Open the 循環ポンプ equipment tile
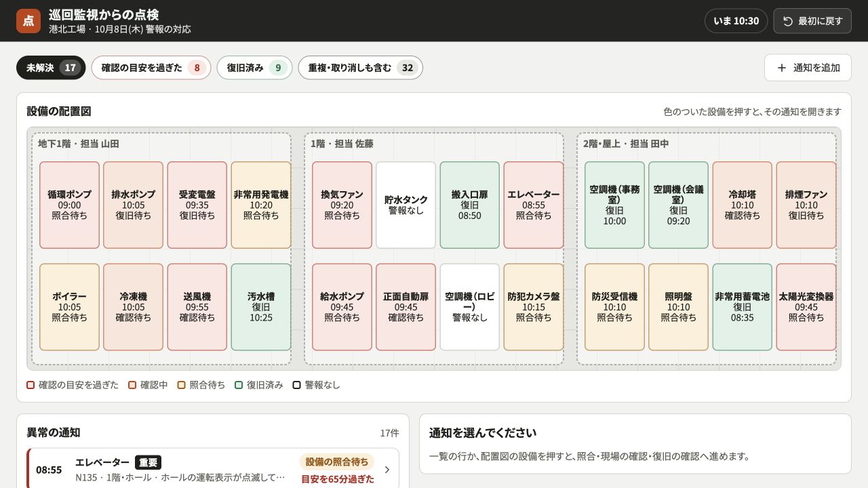Screen dimensions: 868x488 [70, 205]
